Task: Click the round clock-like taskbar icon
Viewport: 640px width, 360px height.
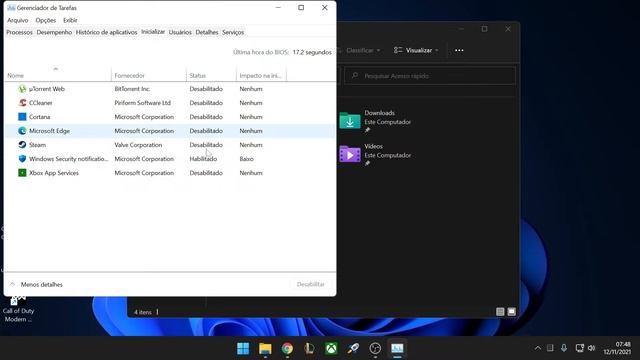Action: (375, 348)
